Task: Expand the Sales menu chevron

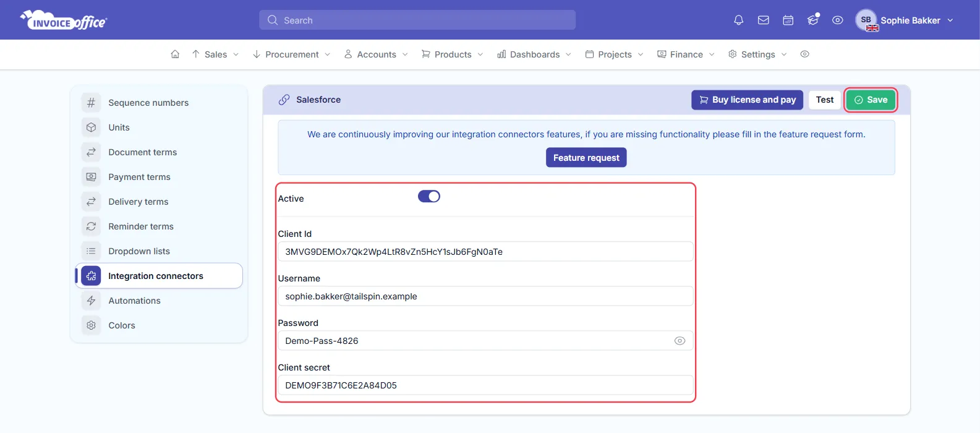Action: [236, 54]
